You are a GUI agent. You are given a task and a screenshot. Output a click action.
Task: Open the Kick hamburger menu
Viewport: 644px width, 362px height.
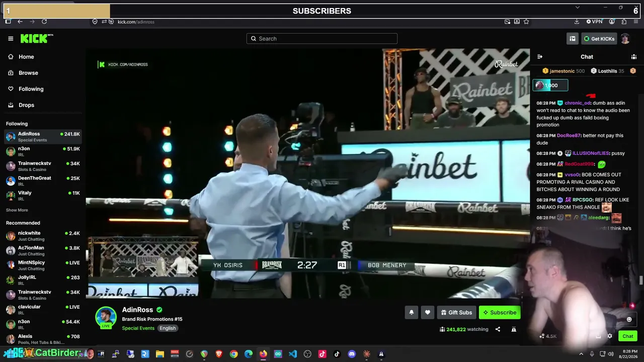[11, 39]
